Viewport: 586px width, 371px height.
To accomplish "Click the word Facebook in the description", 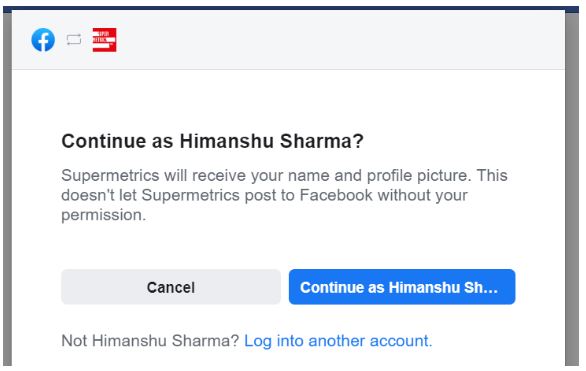I will (336, 195).
